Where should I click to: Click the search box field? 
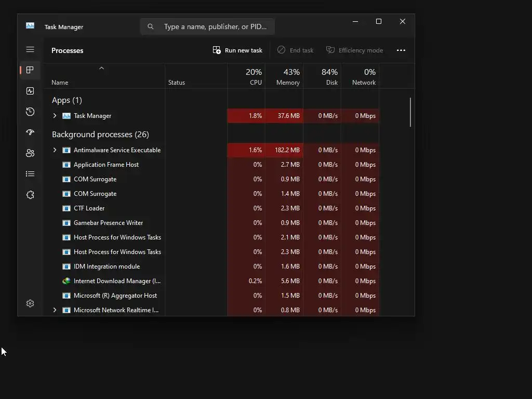tap(207, 26)
